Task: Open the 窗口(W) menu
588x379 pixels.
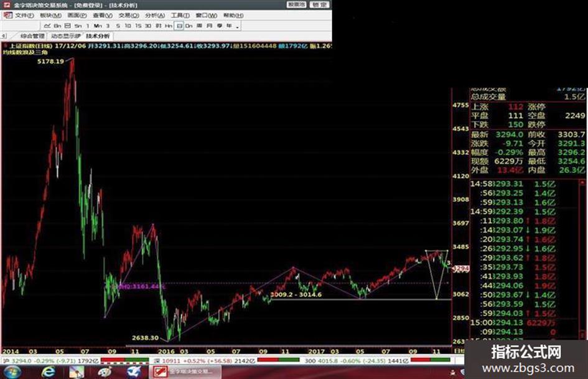Action: (206, 16)
